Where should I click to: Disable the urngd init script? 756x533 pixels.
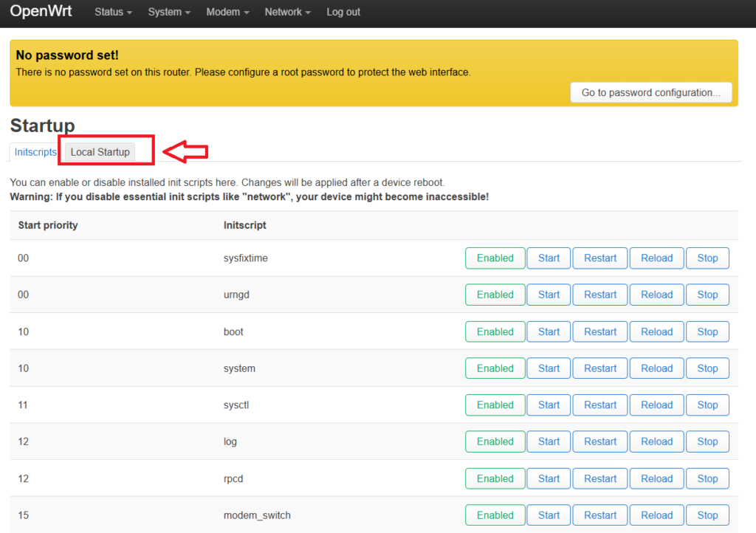495,295
